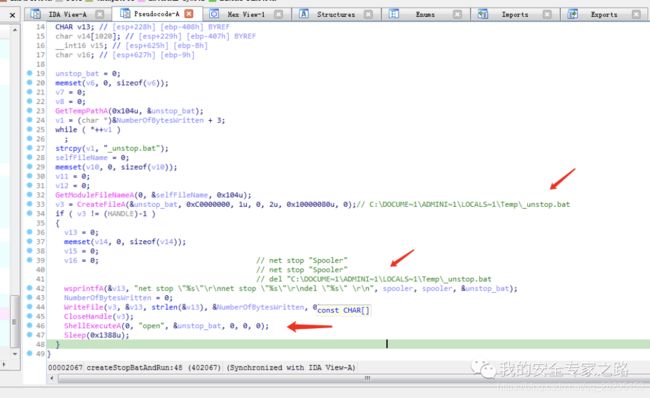Click the ShellExecuteA function call

92,326
